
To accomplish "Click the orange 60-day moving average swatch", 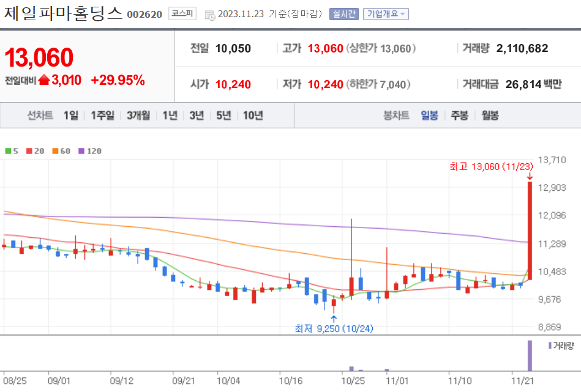I will [x=55, y=151].
